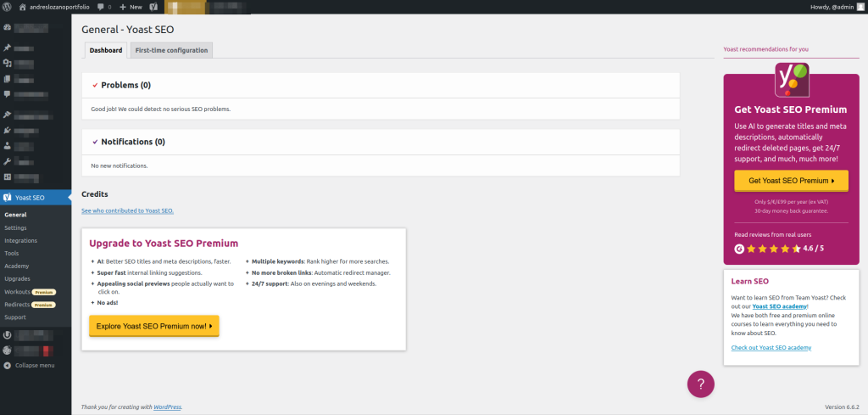Click the G2 review logo icon
This screenshot has height=415, width=868.
739,249
